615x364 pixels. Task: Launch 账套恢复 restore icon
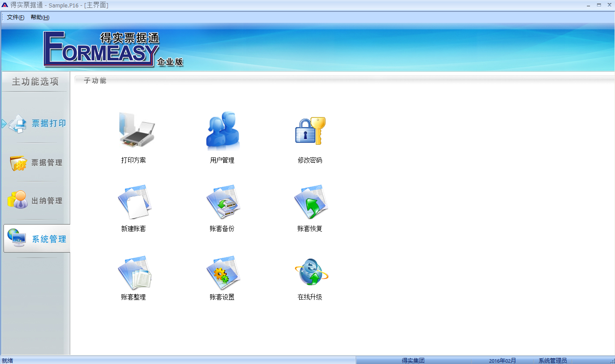[x=311, y=202]
